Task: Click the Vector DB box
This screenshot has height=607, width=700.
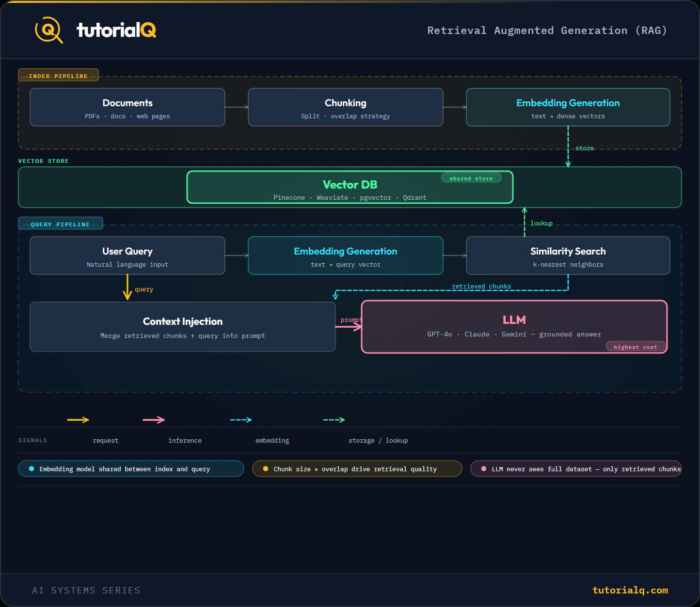Action: click(350, 187)
